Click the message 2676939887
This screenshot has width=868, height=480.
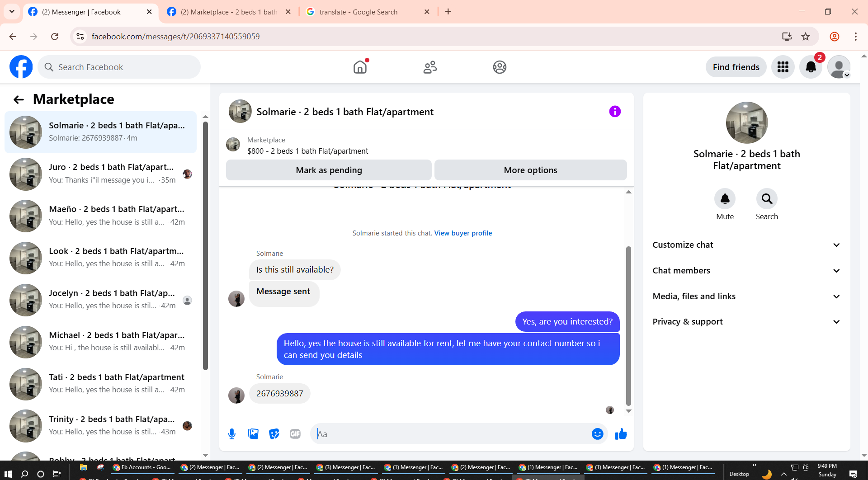(279, 394)
